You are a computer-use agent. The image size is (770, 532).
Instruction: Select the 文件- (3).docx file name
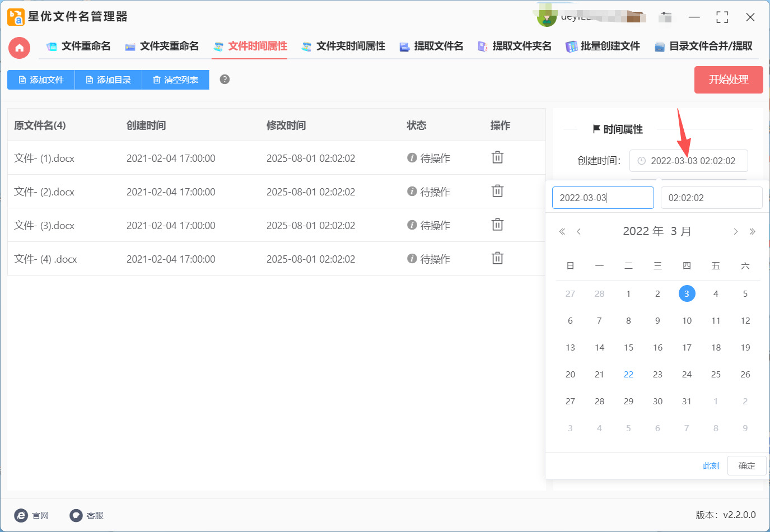coord(44,226)
